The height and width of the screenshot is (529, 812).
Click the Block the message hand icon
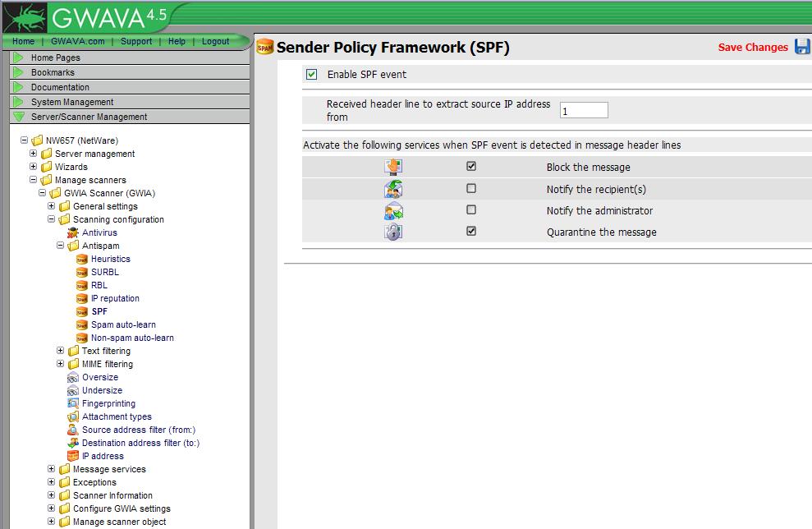coord(393,167)
